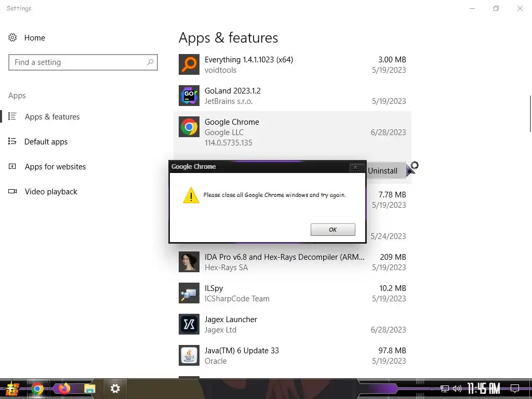Open Apps for websites section
This screenshot has height=399, width=532.
tap(55, 167)
